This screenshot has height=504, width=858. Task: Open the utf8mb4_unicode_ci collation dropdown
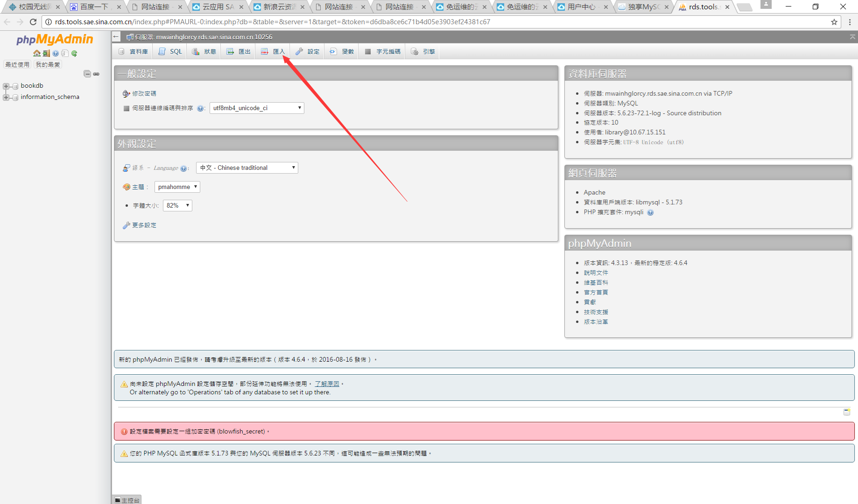pos(257,108)
